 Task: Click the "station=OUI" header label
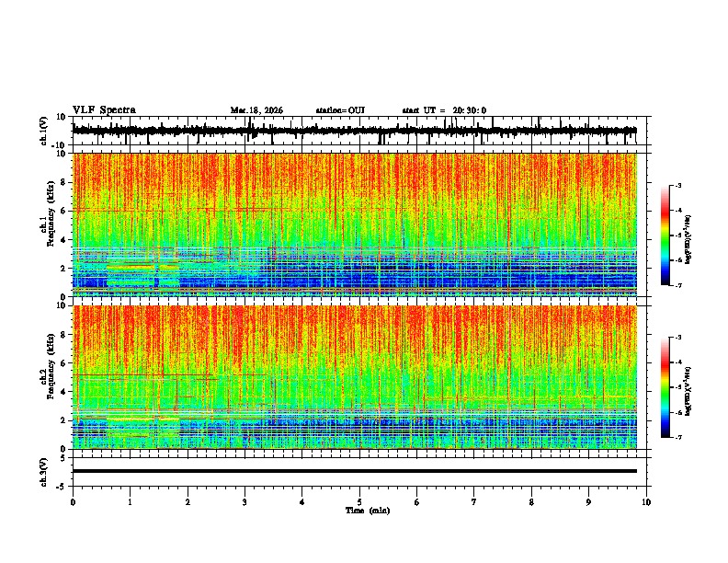(x=340, y=110)
